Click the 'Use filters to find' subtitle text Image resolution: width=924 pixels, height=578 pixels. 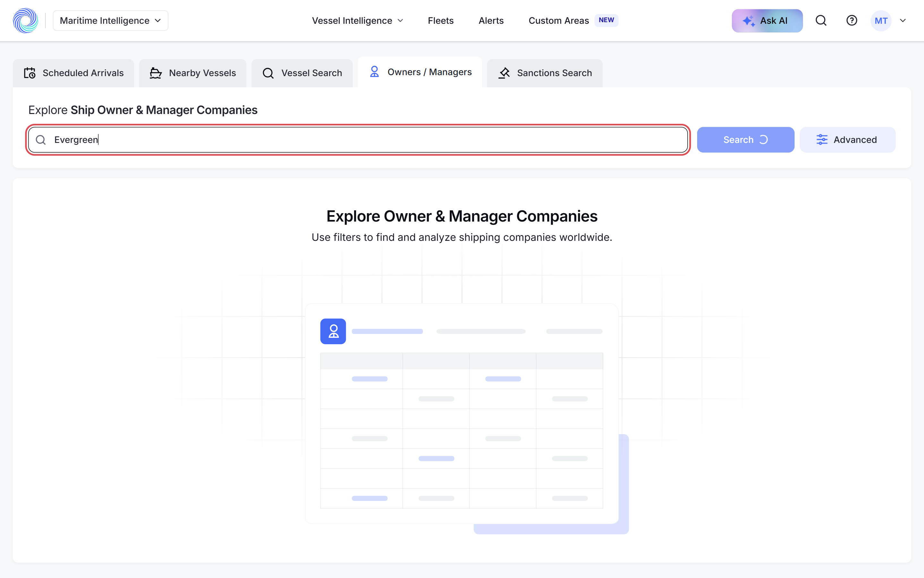pos(462,237)
